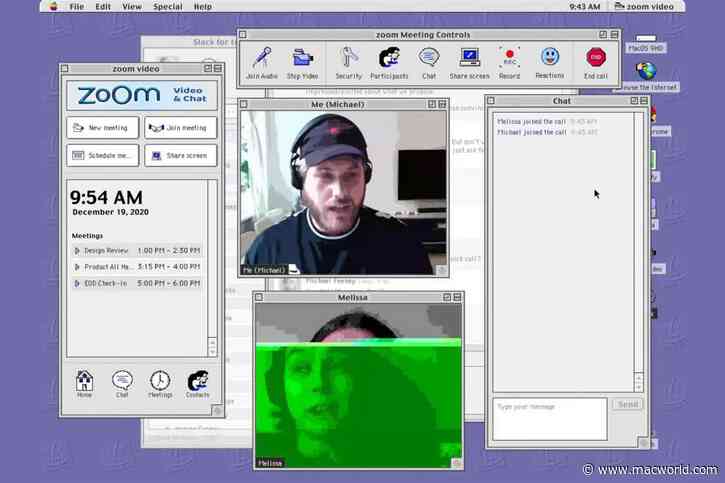
Task: Click the 1:00 PM - 2:30 PM meeting time
Action: (x=169, y=251)
